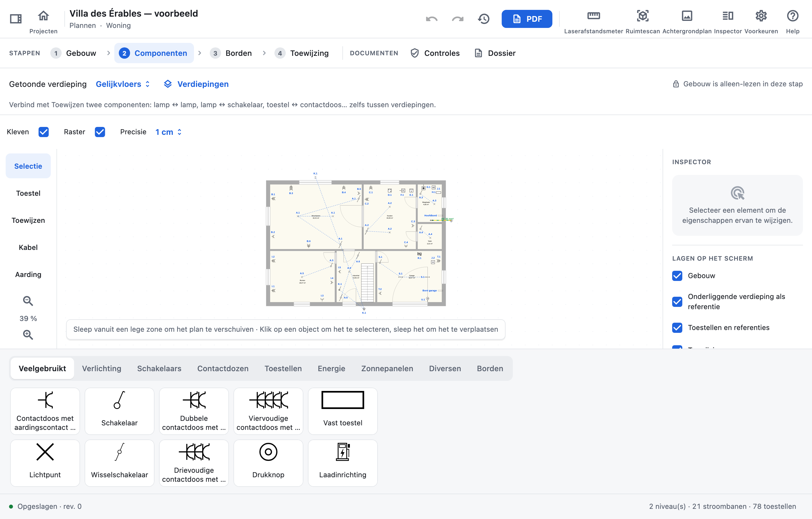
Task: Pick the Lichtpunt component
Action: pos(45,463)
